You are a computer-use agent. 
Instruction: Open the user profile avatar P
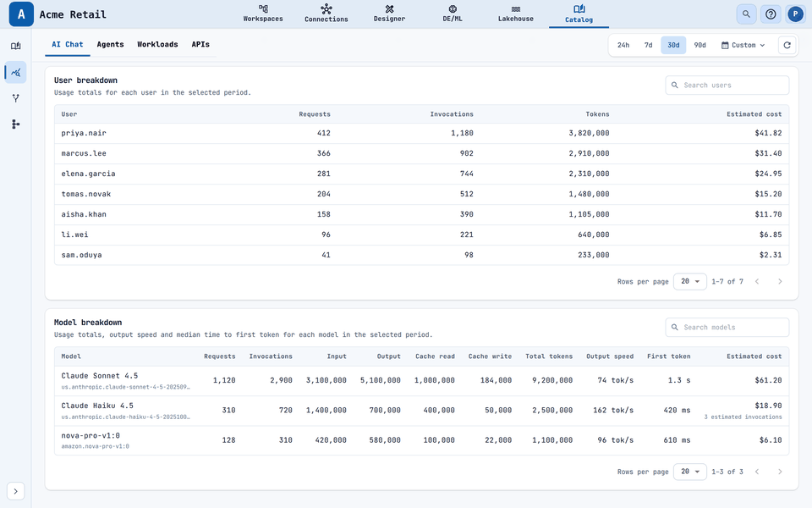[x=795, y=14]
